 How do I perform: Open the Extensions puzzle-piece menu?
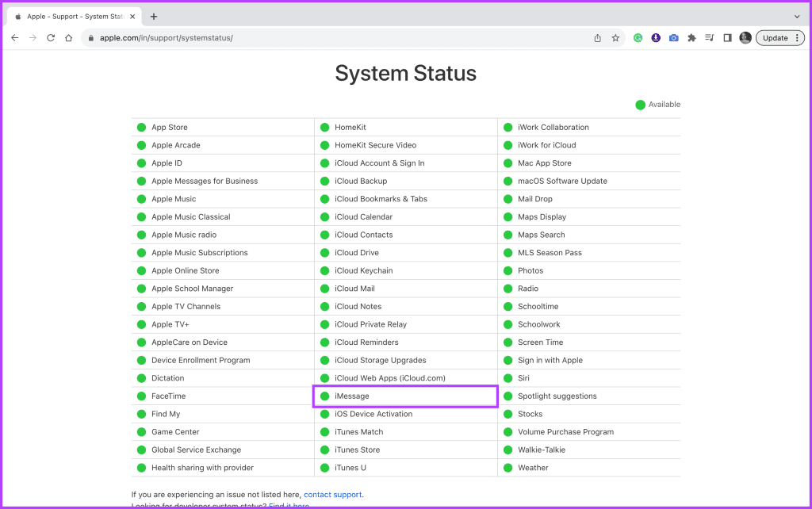click(691, 38)
